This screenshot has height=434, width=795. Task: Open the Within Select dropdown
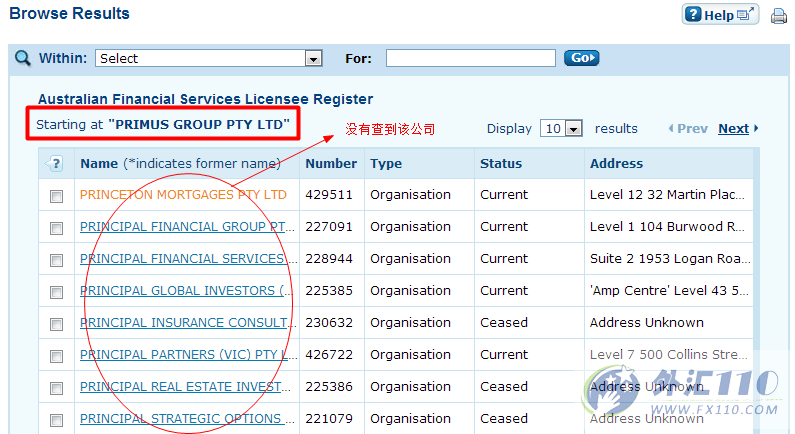[209, 58]
